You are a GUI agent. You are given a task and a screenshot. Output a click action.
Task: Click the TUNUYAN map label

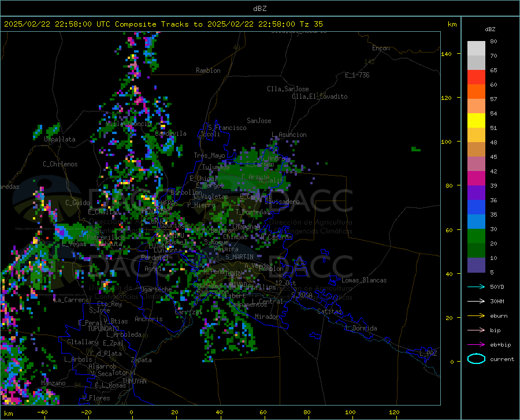134,381
